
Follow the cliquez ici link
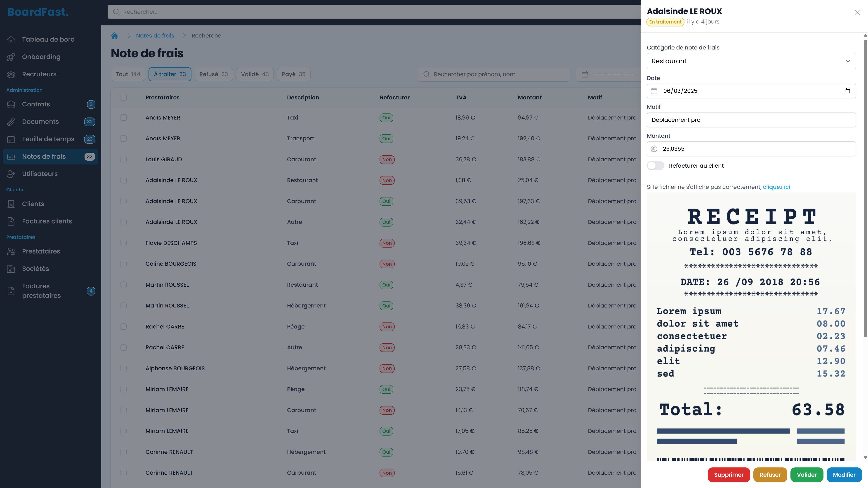click(776, 187)
